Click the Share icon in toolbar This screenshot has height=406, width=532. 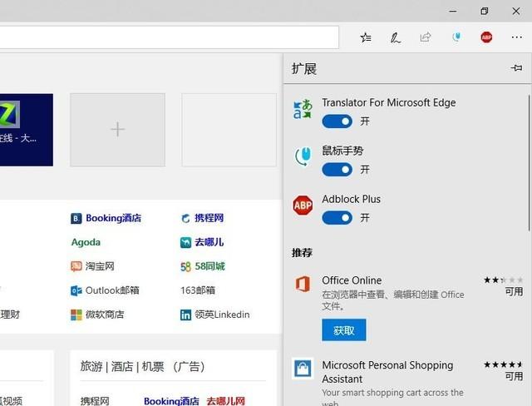pyautogui.click(x=425, y=37)
